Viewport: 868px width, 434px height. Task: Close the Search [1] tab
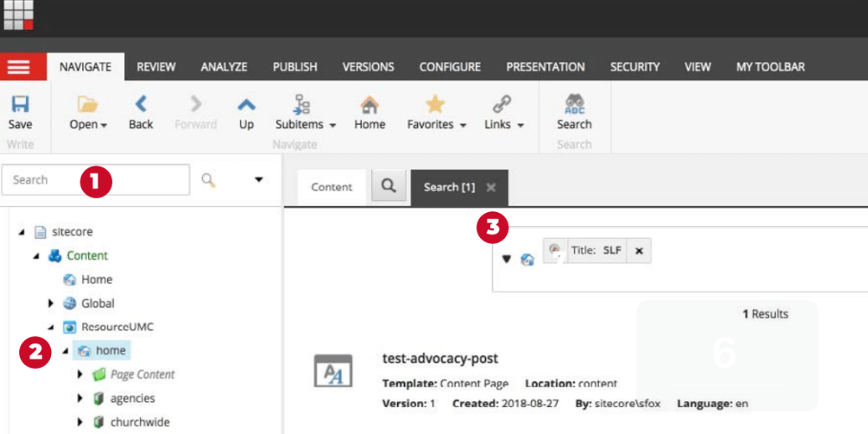pos(490,187)
